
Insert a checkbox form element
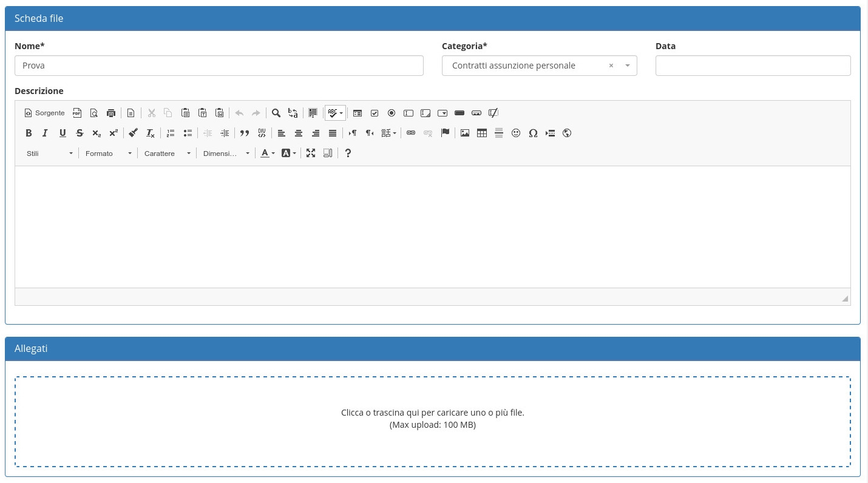(x=375, y=113)
